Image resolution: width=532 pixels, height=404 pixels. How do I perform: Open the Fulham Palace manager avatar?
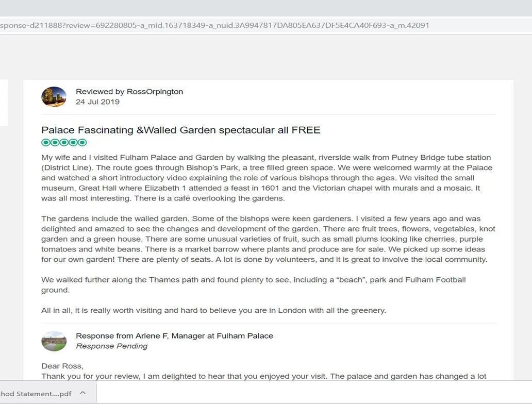[54, 341]
